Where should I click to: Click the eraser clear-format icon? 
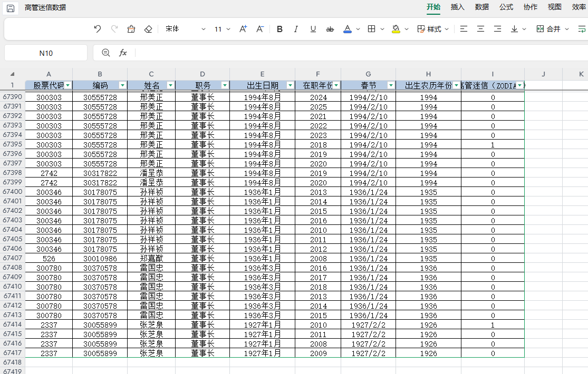148,29
